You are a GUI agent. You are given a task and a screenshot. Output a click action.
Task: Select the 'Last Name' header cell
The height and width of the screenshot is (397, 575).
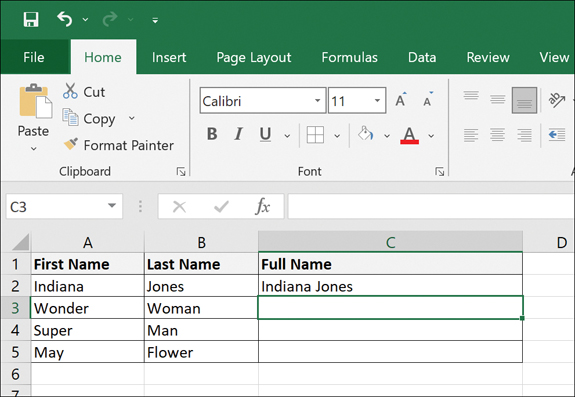tap(201, 264)
